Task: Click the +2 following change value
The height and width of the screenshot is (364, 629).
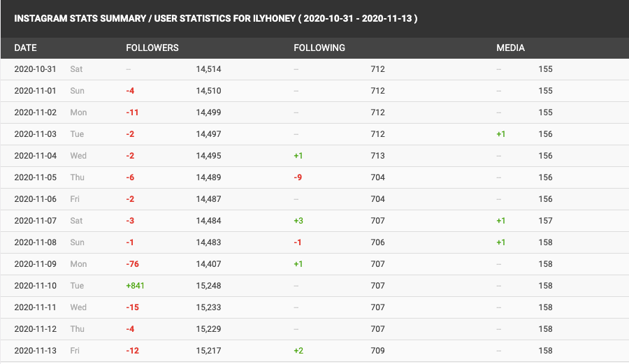Action: coord(298,351)
